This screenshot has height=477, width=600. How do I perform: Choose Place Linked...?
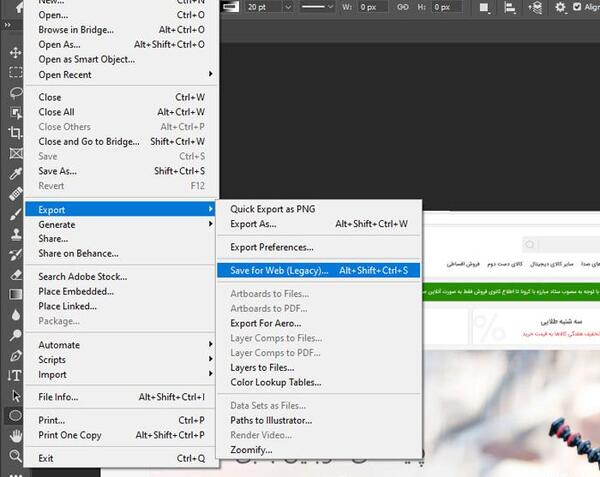point(122,306)
